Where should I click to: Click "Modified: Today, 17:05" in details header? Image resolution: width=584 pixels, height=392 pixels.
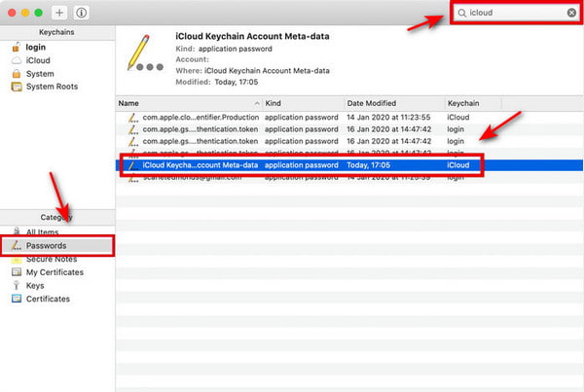[x=216, y=82]
